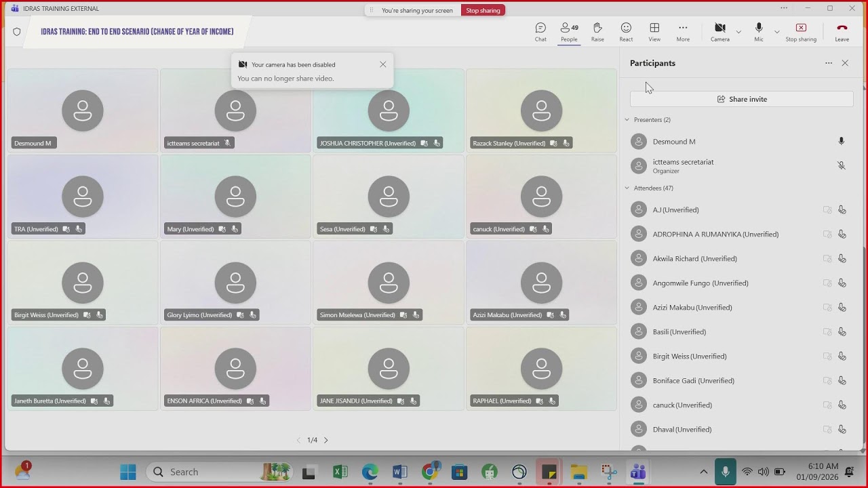Image resolution: width=868 pixels, height=488 pixels.
Task: Click the taskbar Search box
Action: [220, 472]
